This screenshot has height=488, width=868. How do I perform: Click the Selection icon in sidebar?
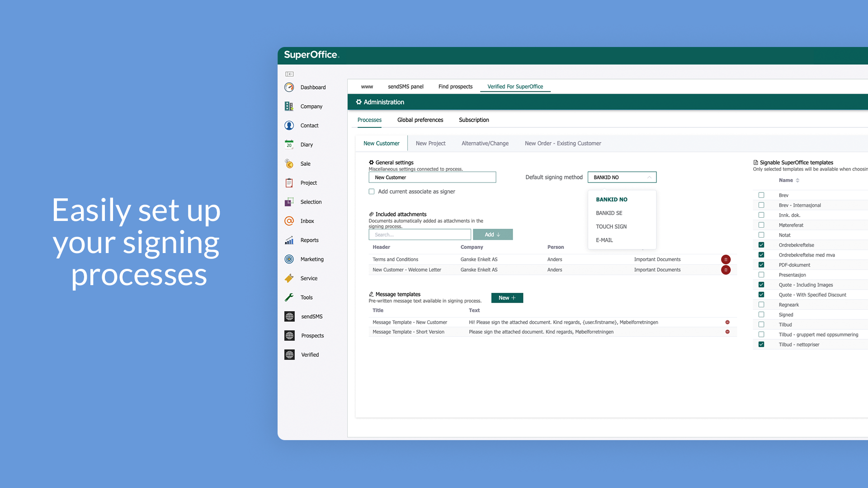pyautogui.click(x=289, y=202)
